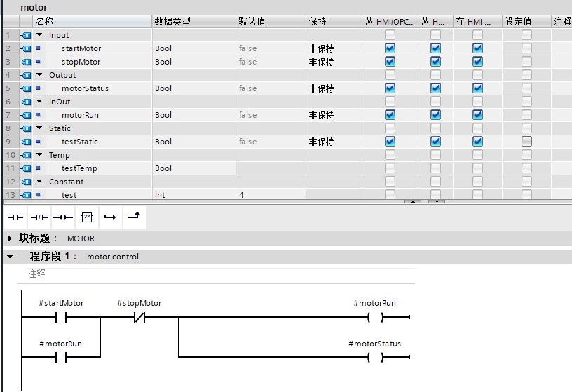Select the default value cell of test
Image resolution: width=572 pixels, height=392 pixels.
271,195
